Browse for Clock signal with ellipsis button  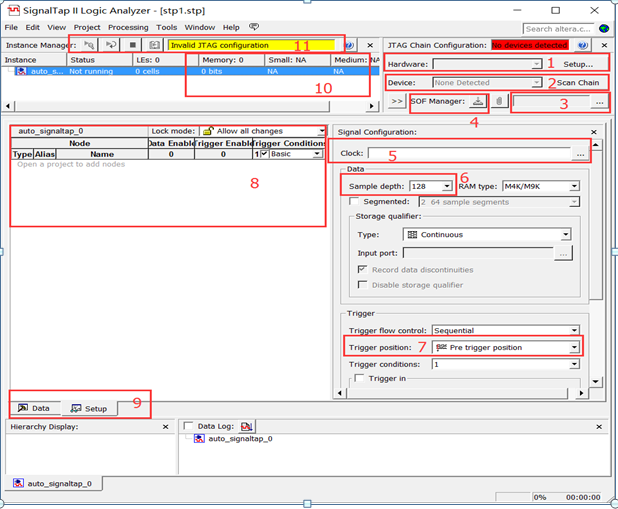580,154
